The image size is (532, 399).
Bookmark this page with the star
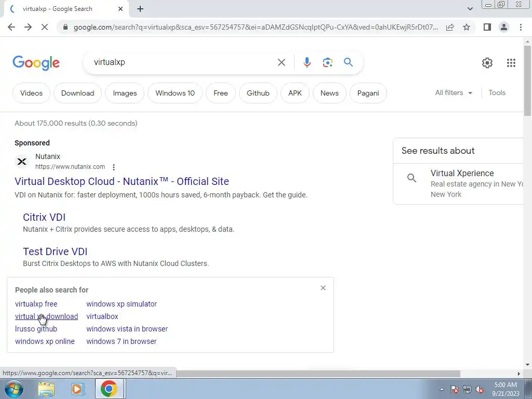tap(467, 27)
